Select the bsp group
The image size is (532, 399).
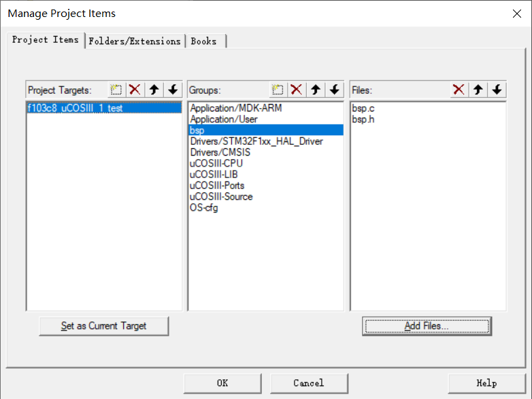click(x=266, y=131)
